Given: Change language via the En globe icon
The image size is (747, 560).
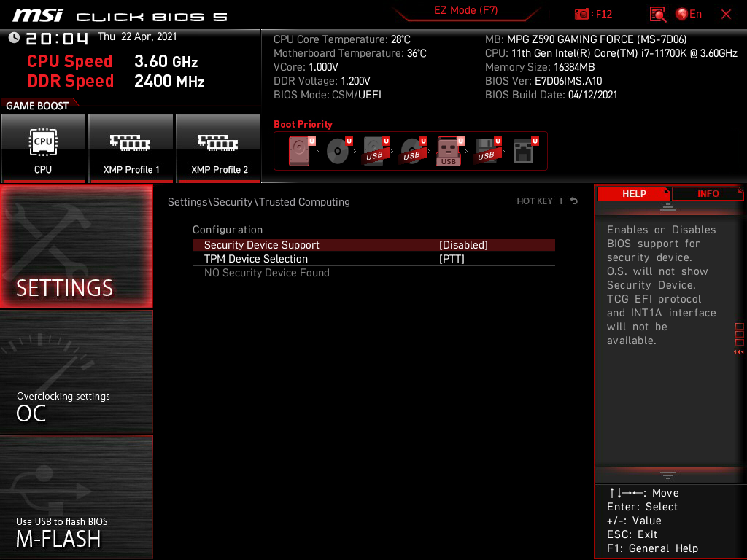Looking at the screenshot, I should pyautogui.click(x=689, y=15).
